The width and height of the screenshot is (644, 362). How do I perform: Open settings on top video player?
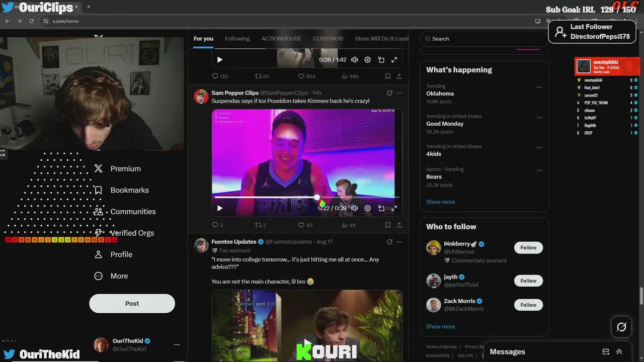coord(368,59)
